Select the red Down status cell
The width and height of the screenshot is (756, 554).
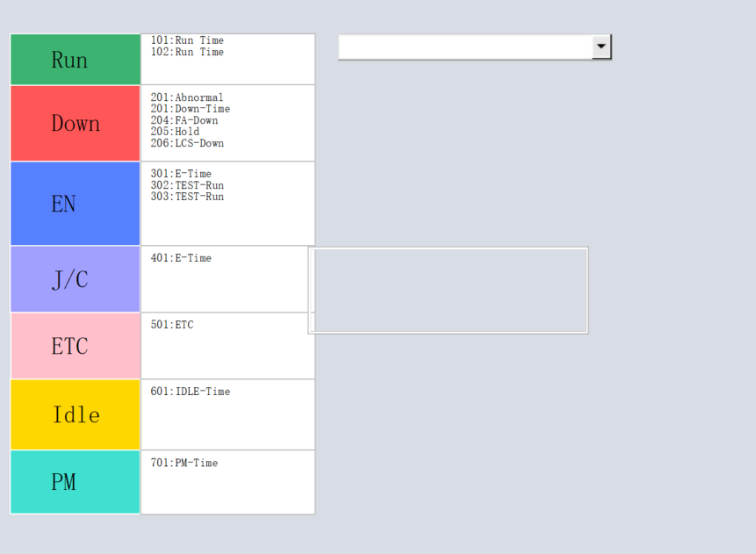75,123
